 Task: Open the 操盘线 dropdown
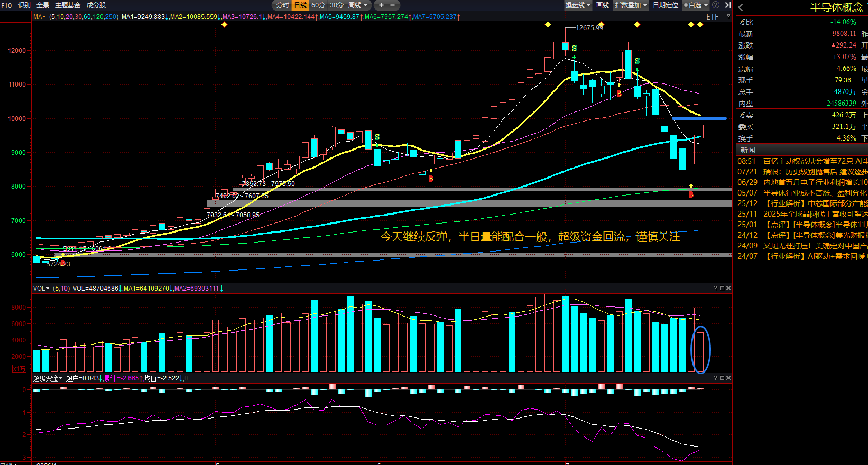coord(578,5)
